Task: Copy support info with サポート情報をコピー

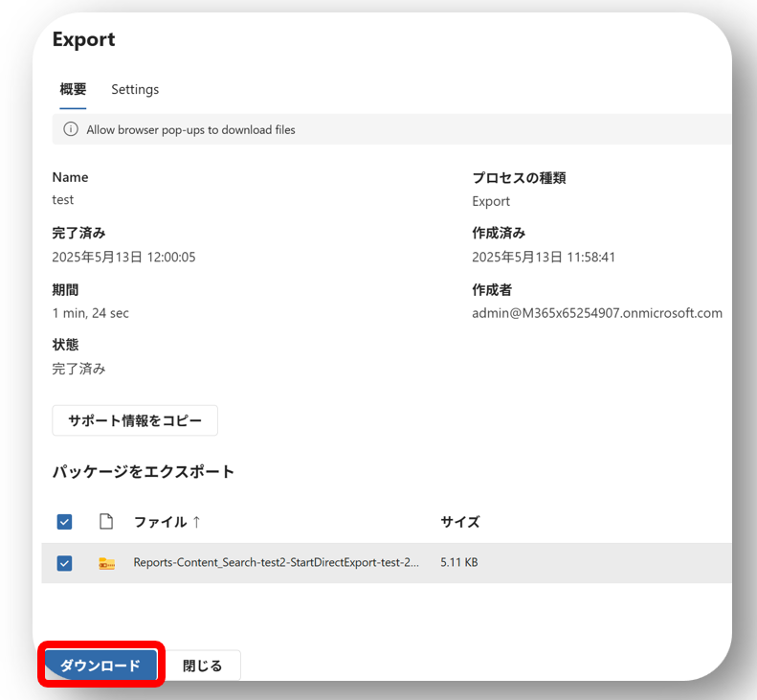Action: tap(135, 420)
